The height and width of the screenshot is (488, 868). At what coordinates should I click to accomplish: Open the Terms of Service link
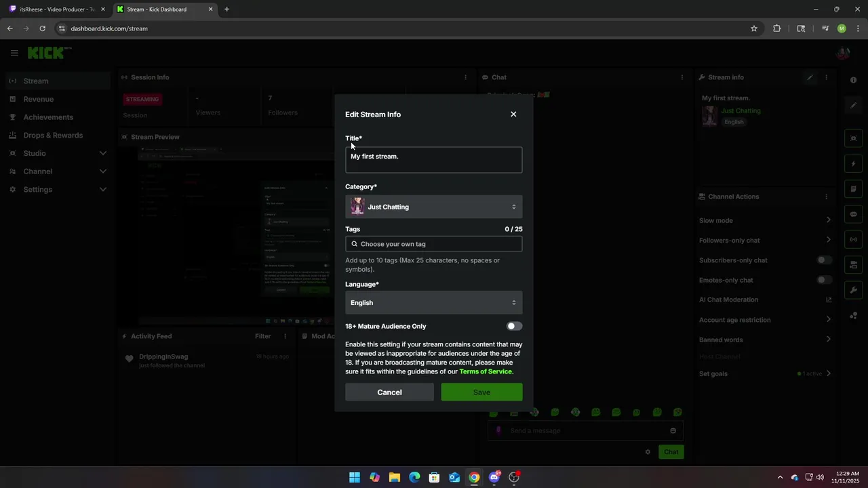[486, 371]
